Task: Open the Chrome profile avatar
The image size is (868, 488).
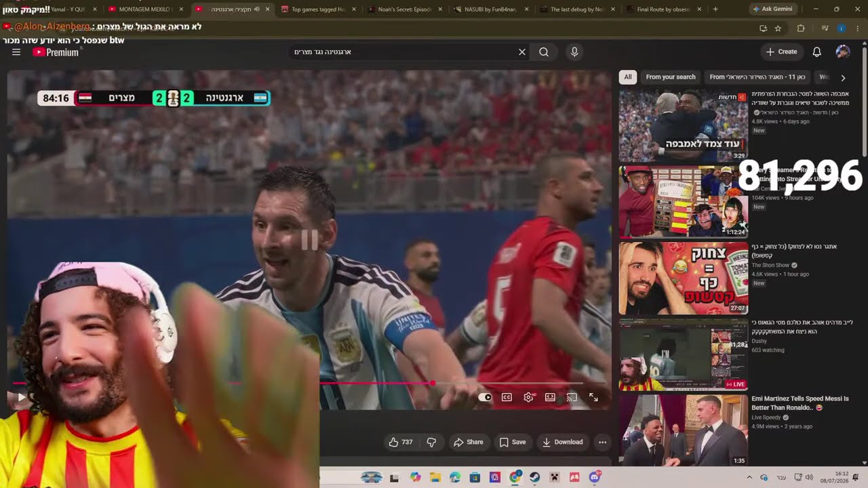Action: (x=842, y=28)
